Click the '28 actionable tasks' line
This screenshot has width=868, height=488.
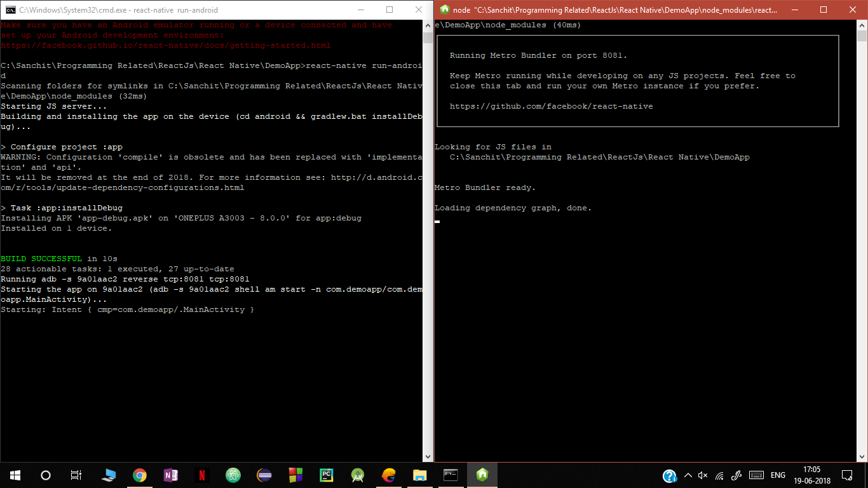pyautogui.click(x=118, y=269)
